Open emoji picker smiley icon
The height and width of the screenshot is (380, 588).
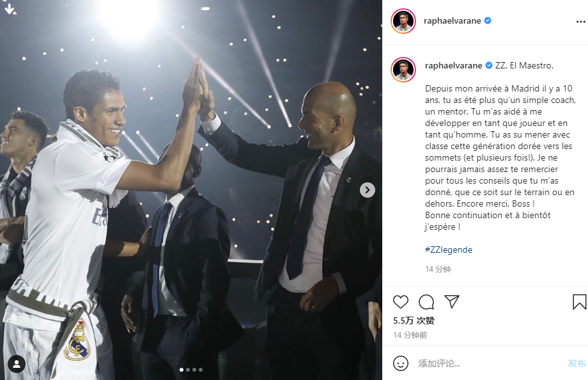click(x=401, y=363)
